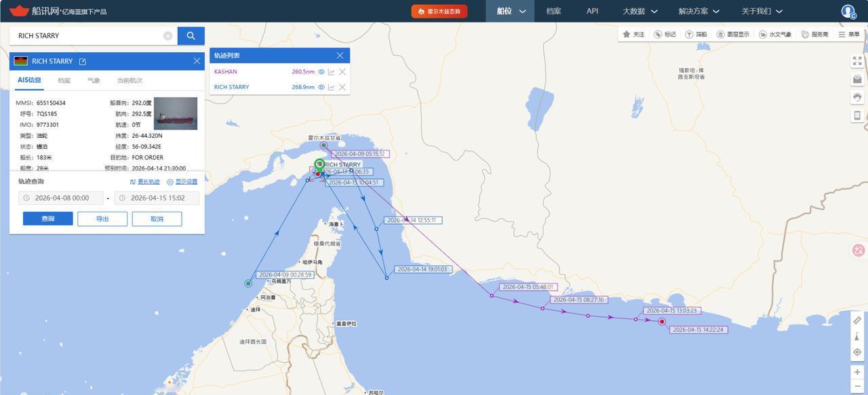Viewport: 868px width, 395px height.
Task: Click track timestamp 2026-04-15 08:27:10
Action: [578, 299]
